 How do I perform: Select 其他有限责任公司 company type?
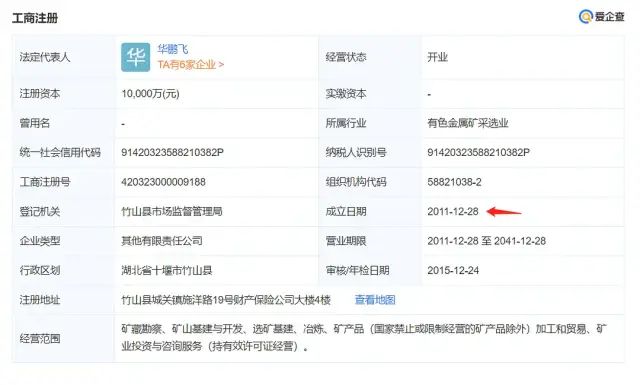(162, 241)
